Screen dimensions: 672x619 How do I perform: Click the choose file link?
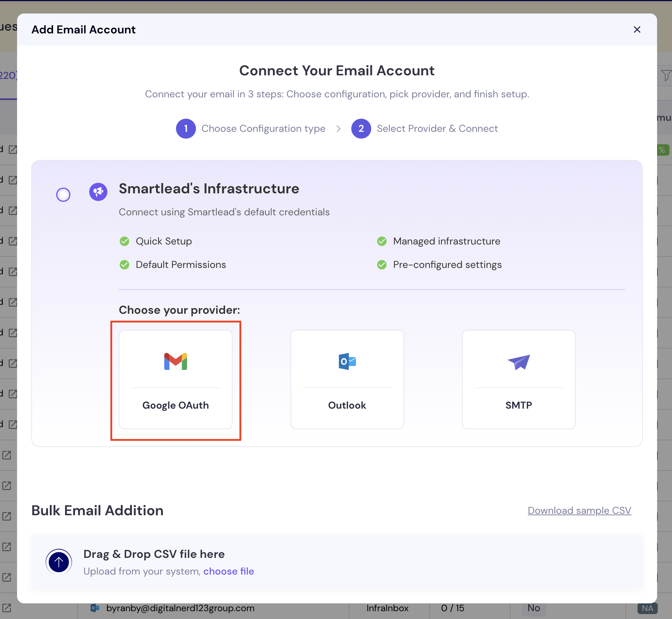click(x=229, y=571)
